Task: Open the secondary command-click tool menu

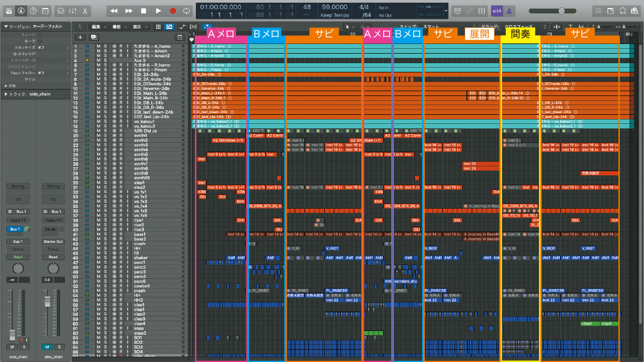Action: click(365, 26)
